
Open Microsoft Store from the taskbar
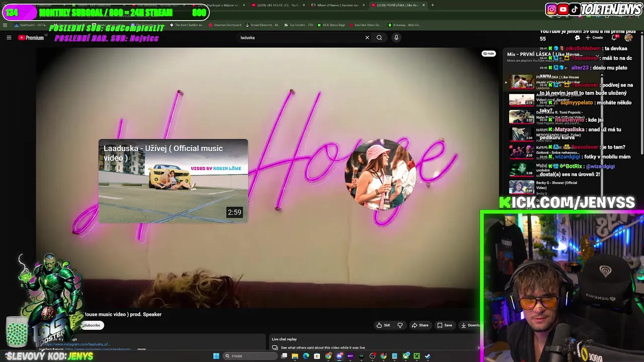click(x=317, y=356)
